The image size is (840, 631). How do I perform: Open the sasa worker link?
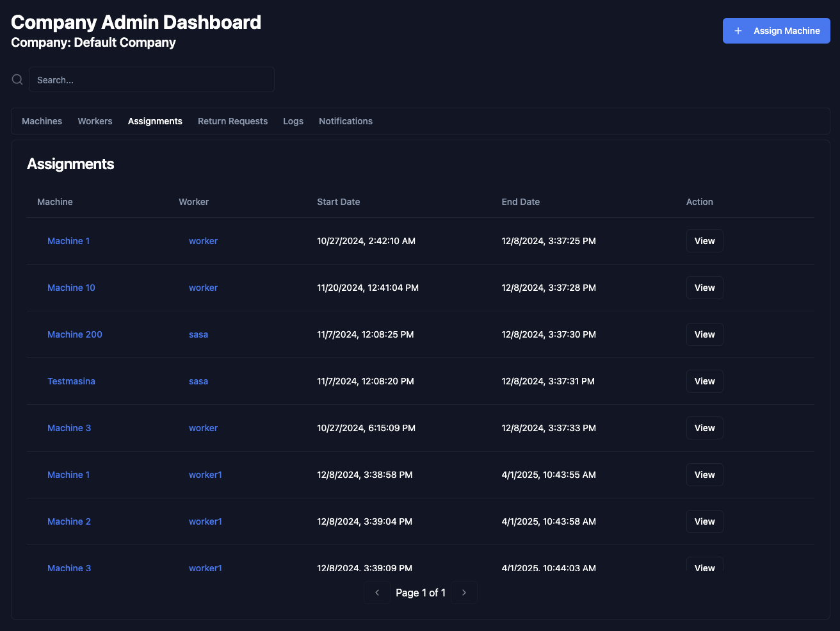198,334
